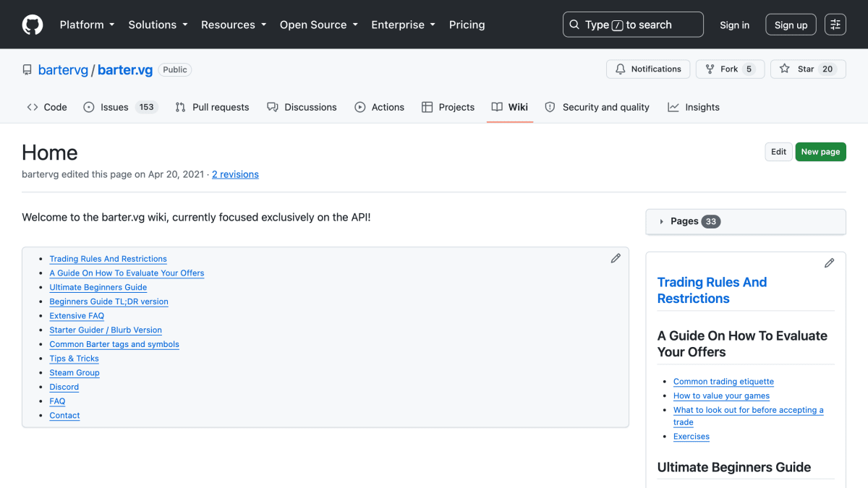Image resolution: width=868 pixels, height=488 pixels.
Task: Click the Fork count 5
Action: pos(749,69)
